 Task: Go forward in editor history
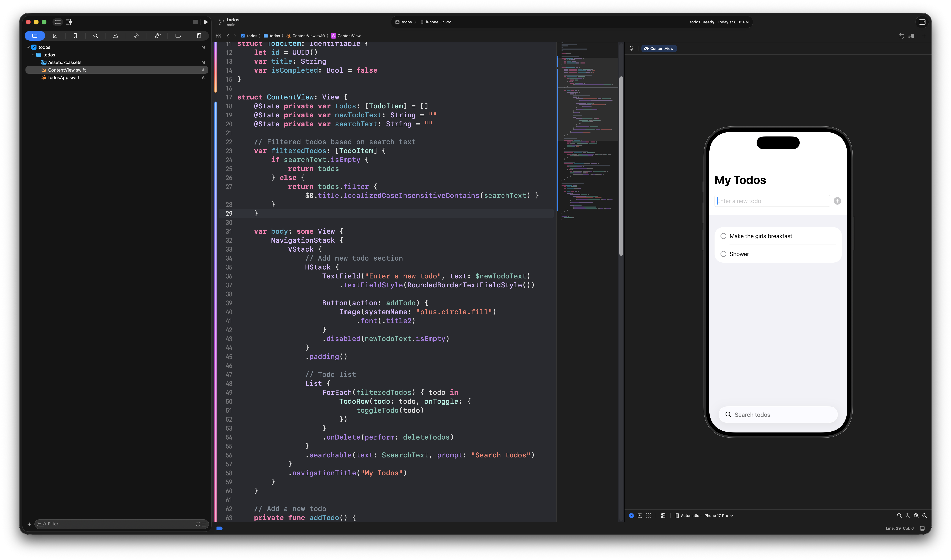tap(235, 36)
